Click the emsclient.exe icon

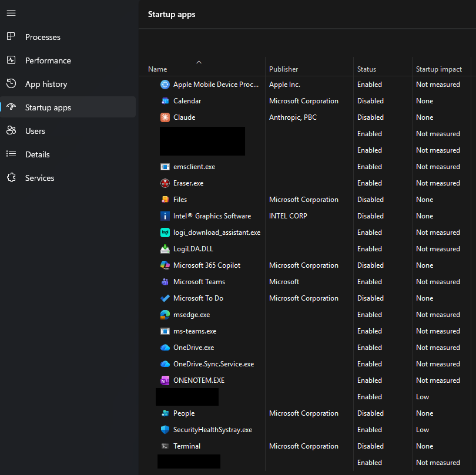(165, 167)
